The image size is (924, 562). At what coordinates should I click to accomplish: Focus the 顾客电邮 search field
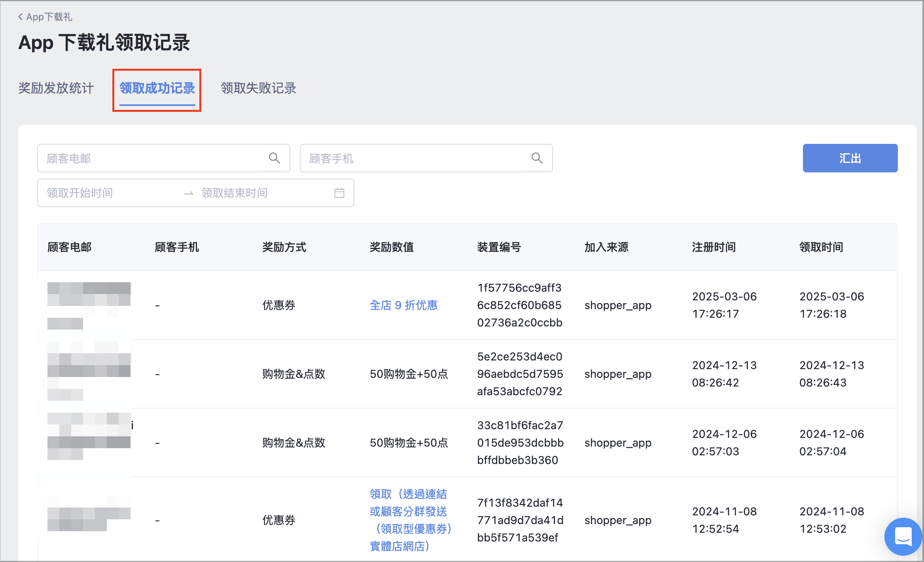[164, 158]
